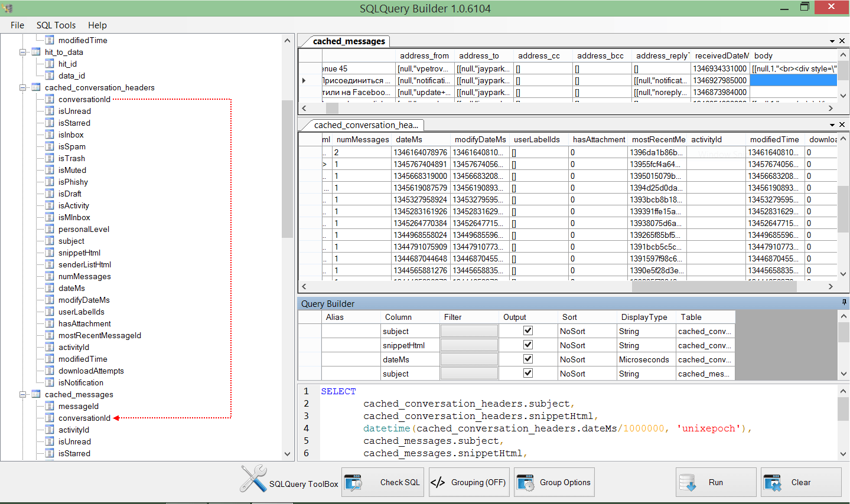Screen dimensions: 850x504
Task: Change DisplayType of the snippetHtml row
Action: pos(646,345)
